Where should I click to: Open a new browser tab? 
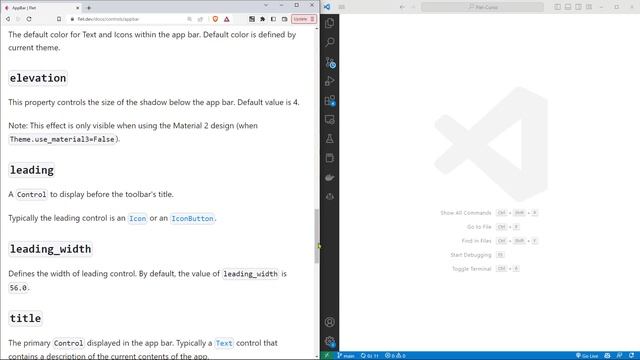[89, 8]
